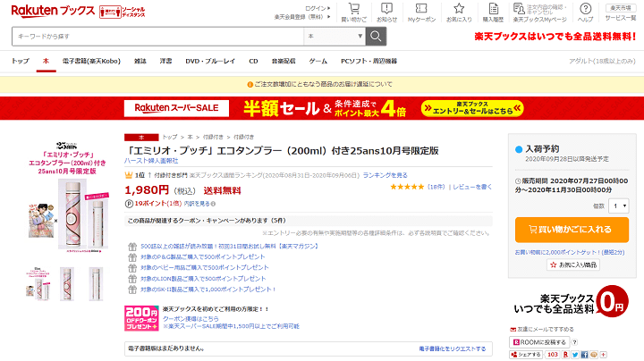This screenshot has width=644, height=361.
Task: Click the info icon beside 内訳を見る
Action: pyautogui.click(x=213, y=204)
